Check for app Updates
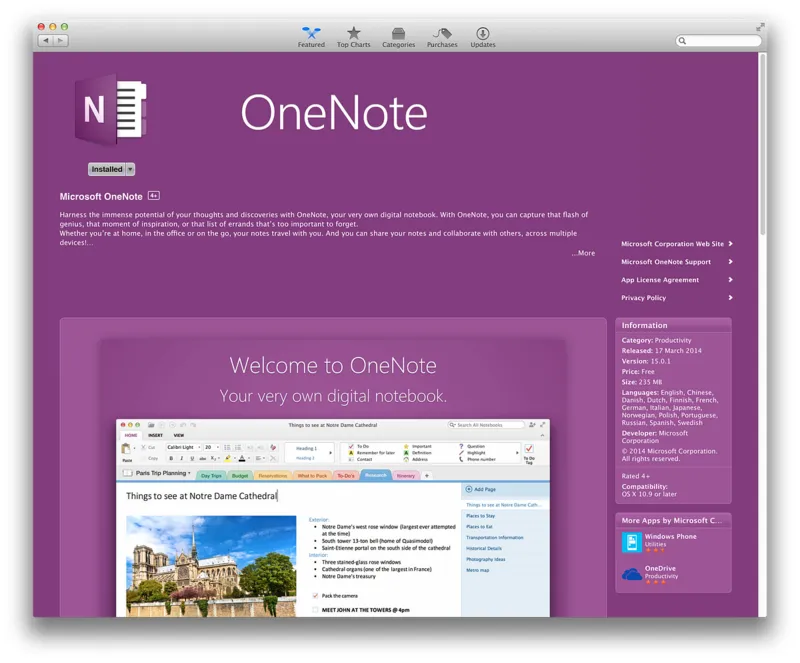 (483, 37)
